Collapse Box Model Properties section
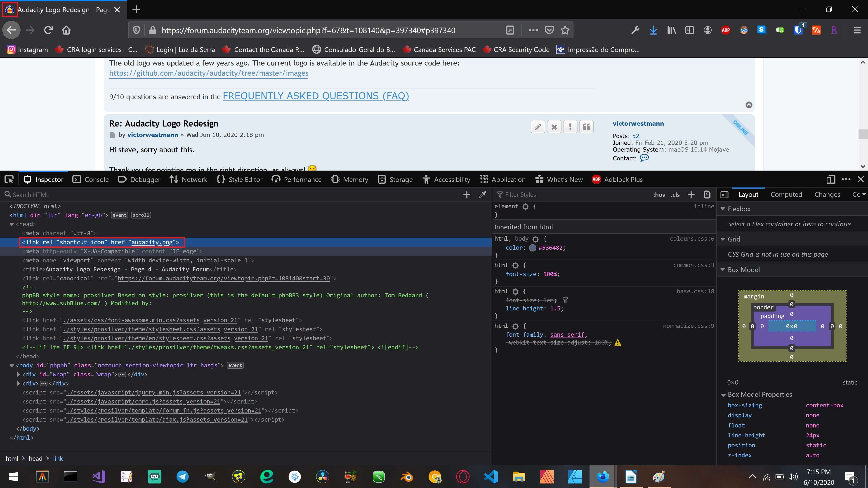868x488 pixels. click(723, 395)
